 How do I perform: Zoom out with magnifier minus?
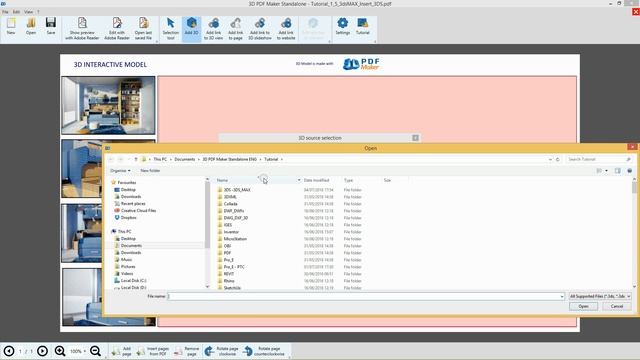coord(95,351)
